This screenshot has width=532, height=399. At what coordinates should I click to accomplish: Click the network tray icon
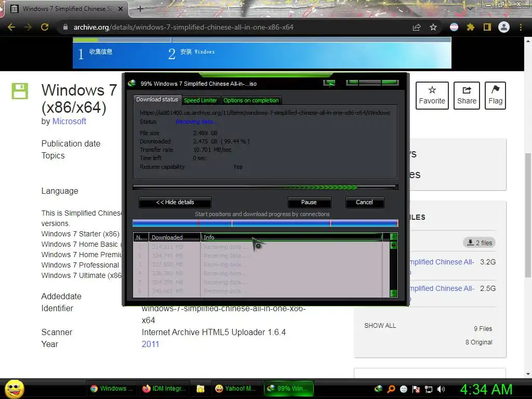coord(429,389)
